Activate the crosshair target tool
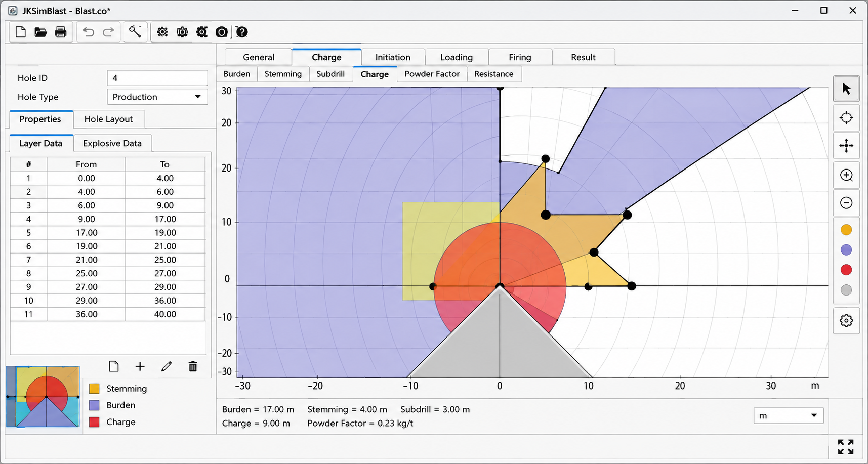 coord(846,118)
